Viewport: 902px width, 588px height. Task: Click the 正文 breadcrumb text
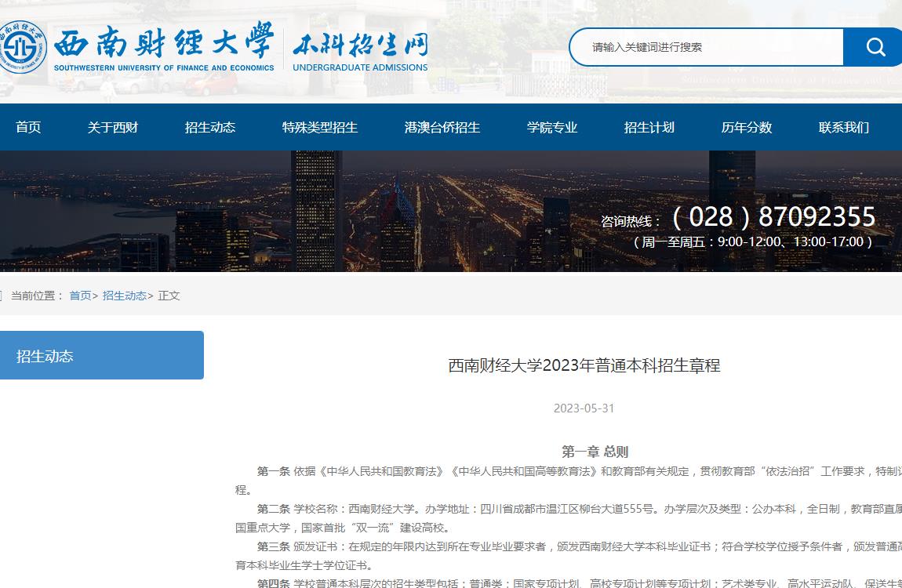pyautogui.click(x=169, y=296)
